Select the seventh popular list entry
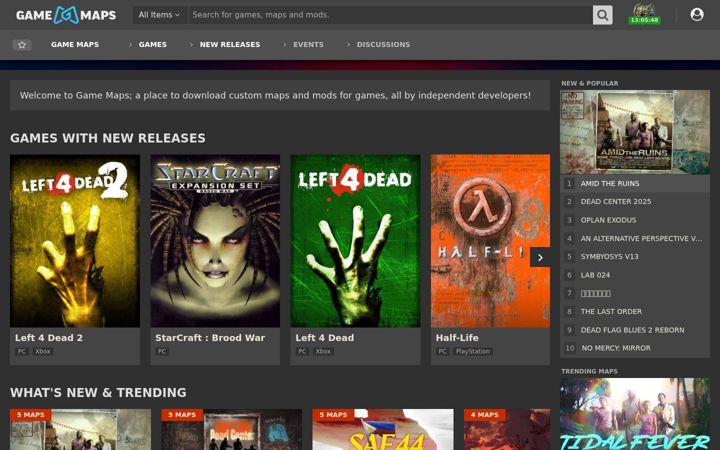This screenshot has width=720, height=450. (x=635, y=293)
